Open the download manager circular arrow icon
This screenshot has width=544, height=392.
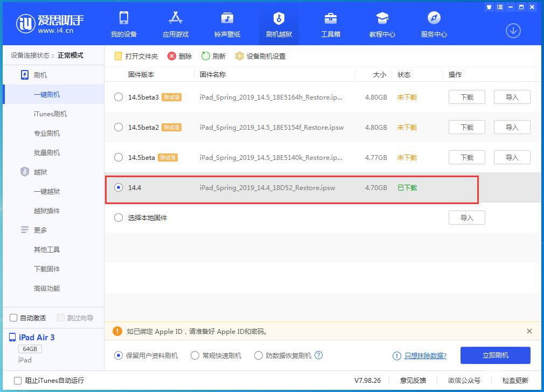coord(513,31)
